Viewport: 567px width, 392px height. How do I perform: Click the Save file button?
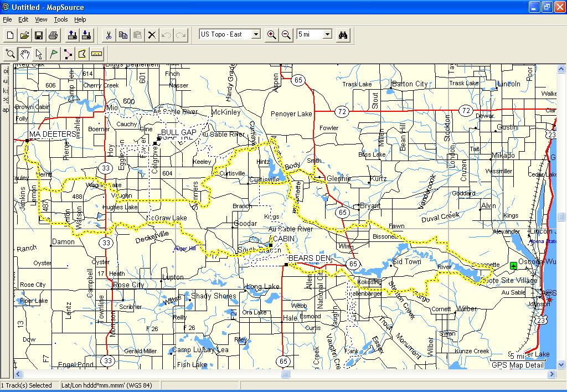(39, 35)
